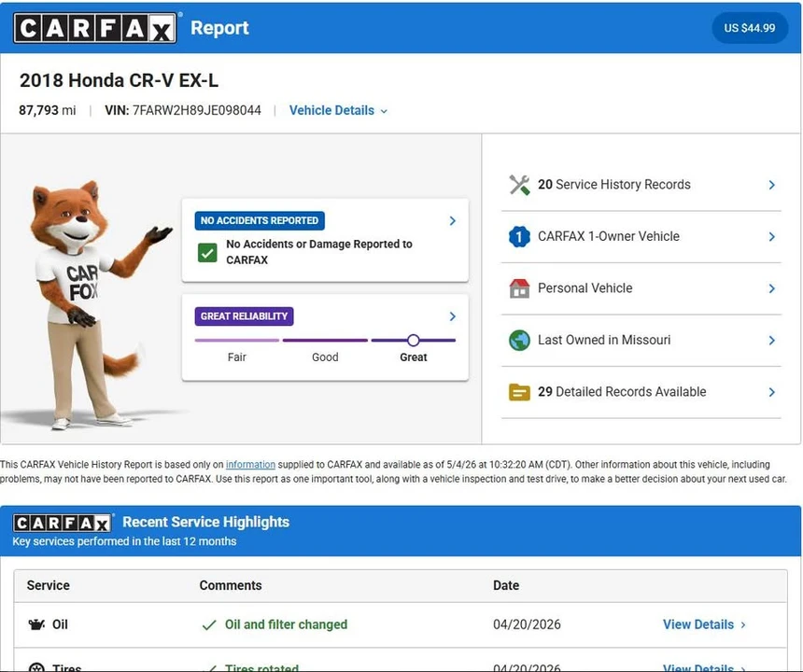Screen dimensions: 803x672
Task: Click the Personal Vehicle house icon
Action: 519,288
